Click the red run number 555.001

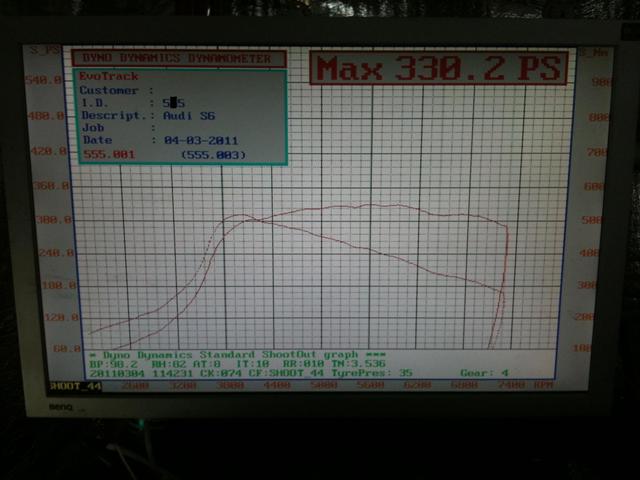tap(109, 154)
